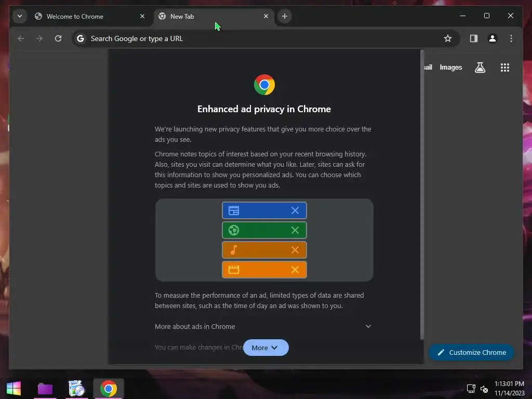Go back with the back arrow
This screenshot has width=532, height=399.
21,38
